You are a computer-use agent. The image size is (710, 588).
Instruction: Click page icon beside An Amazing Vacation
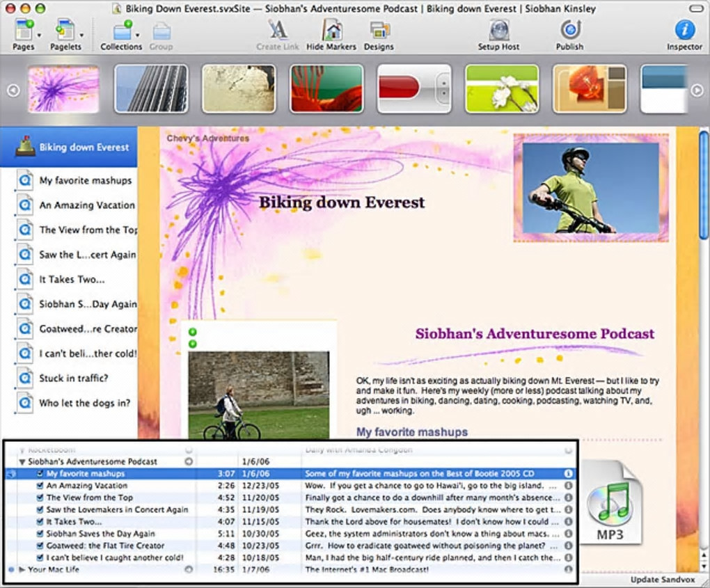coord(24,205)
